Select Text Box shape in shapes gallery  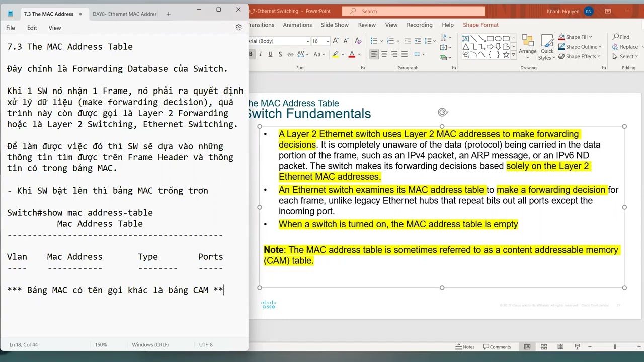(x=466, y=39)
